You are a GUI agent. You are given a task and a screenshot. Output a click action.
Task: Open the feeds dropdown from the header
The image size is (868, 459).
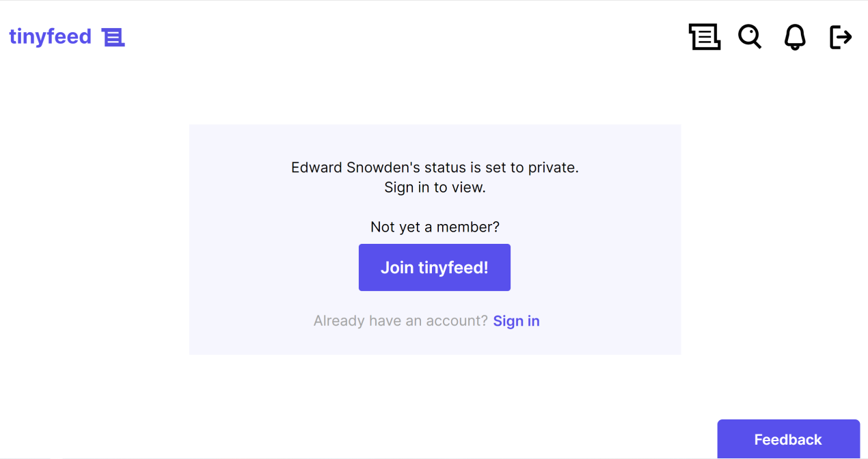tap(705, 37)
